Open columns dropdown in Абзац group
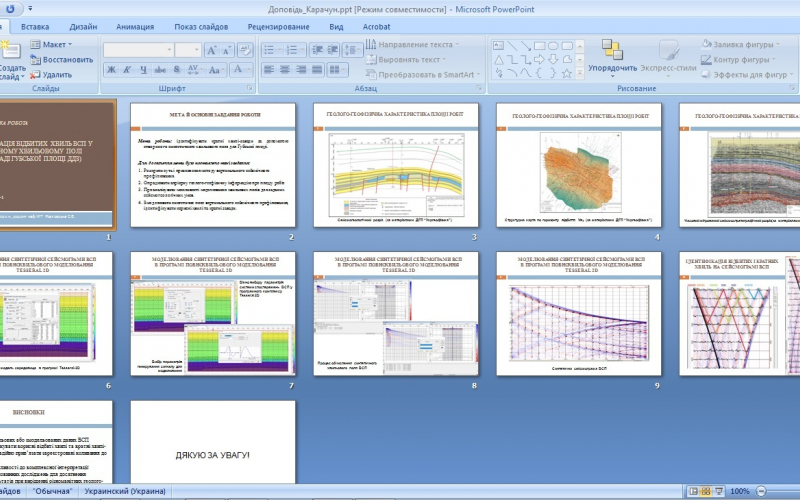 (x=337, y=70)
